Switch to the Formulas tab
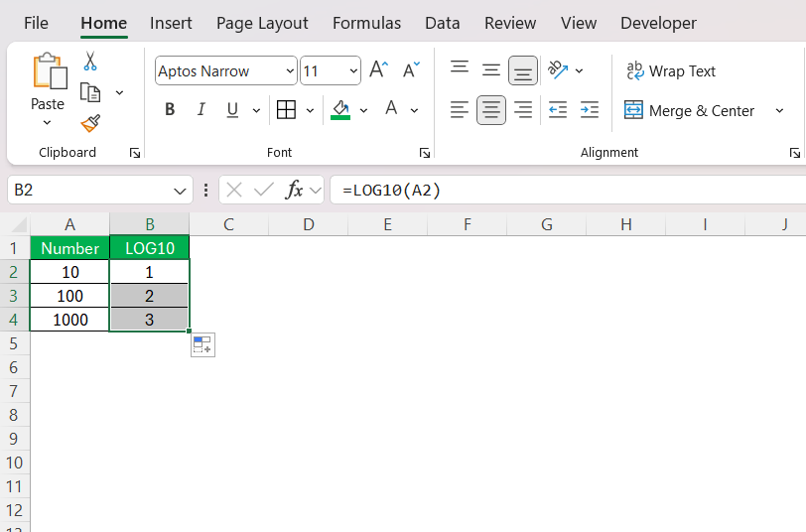The image size is (806, 532). 366,23
